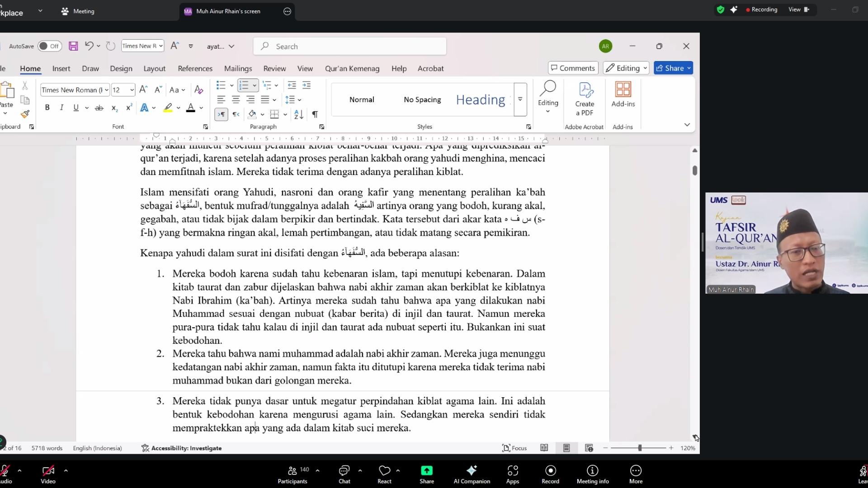Screen dimensions: 868x488
Task: Click the Word zoom slider handle
Action: point(640,448)
